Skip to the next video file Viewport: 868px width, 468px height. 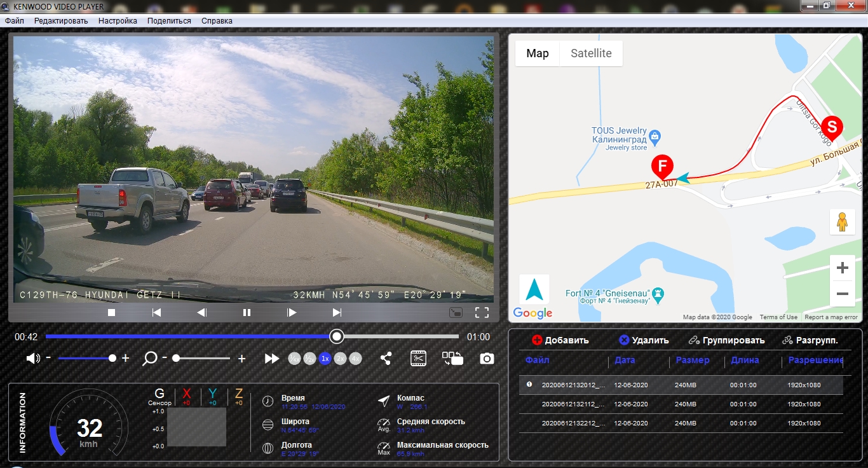pyautogui.click(x=337, y=312)
